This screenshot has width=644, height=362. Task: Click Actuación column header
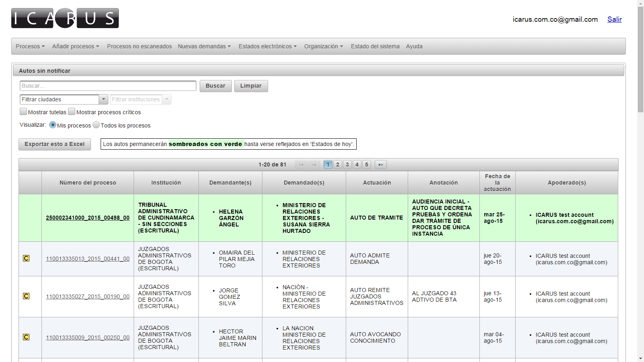tap(377, 183)
